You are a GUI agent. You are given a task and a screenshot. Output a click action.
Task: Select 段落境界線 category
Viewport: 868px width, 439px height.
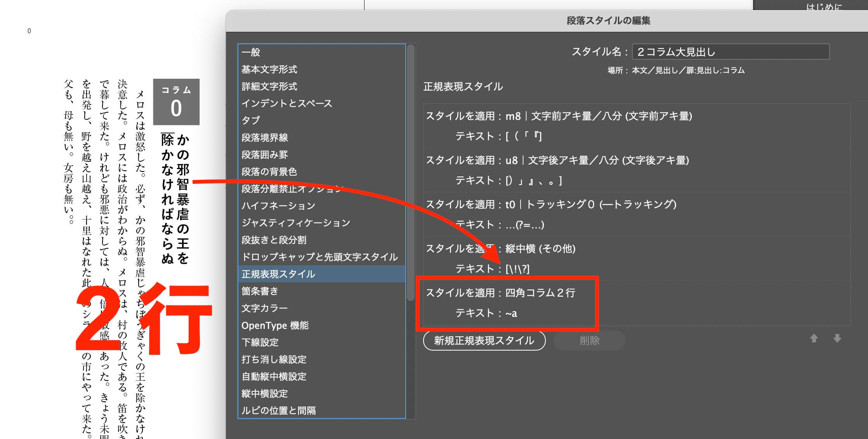point(265,138)
